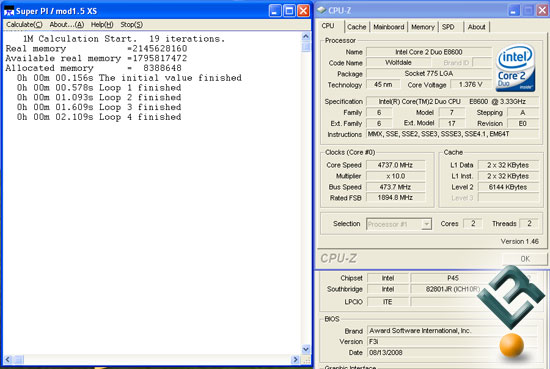Screen dimensions: 550x369
Task: Click the 'Version 1.46' label in CPU-Z
Action: [519, 241]
